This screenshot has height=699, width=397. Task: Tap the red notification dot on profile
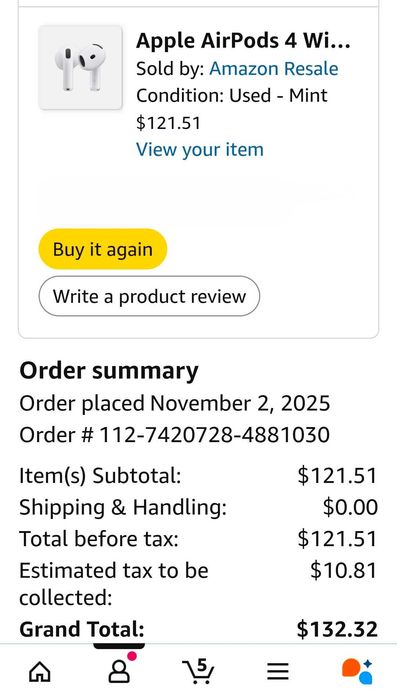131,656
